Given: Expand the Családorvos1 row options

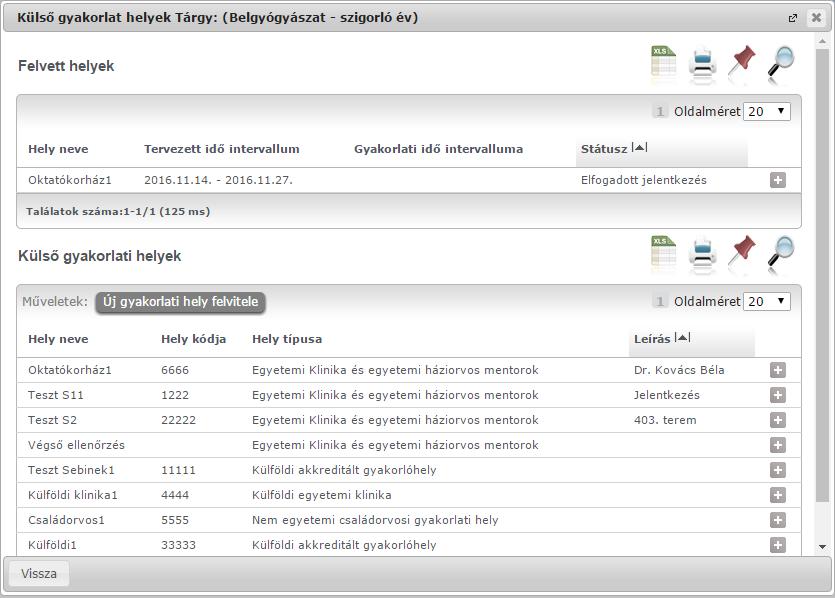Looking at the screenshot, I should click(777, 520).
